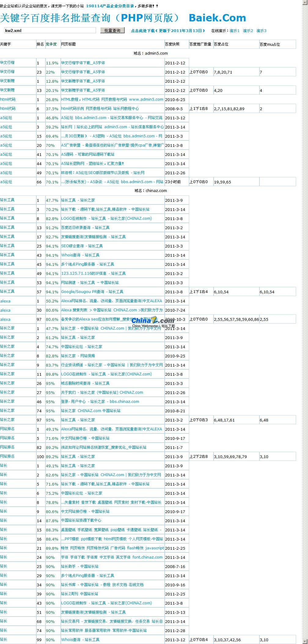Open the 华文新魏 keyword link ranked 13
Viewport: 308px width, 644px height.
pos(7,90)
